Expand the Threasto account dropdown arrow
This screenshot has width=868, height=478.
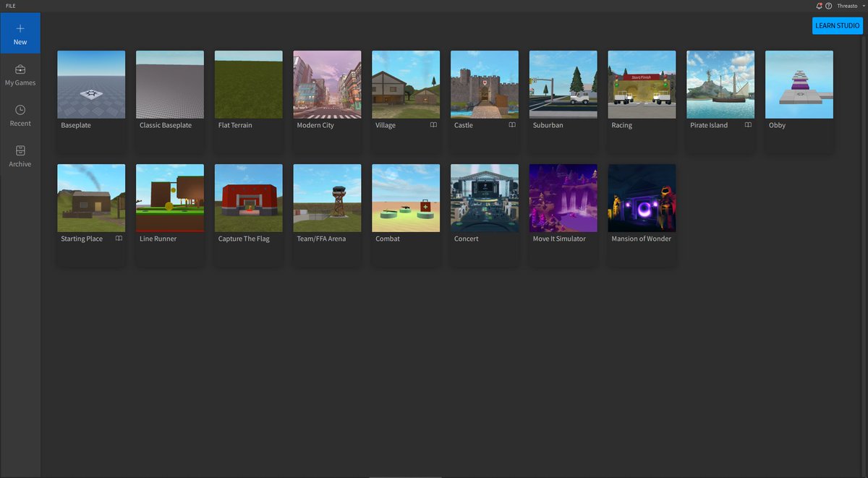[x=864, y=6]
